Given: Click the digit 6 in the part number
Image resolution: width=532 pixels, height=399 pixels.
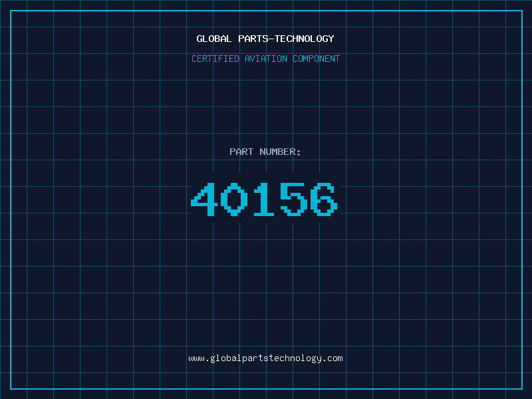Looking at the screenshot, I should click(324, 199).
